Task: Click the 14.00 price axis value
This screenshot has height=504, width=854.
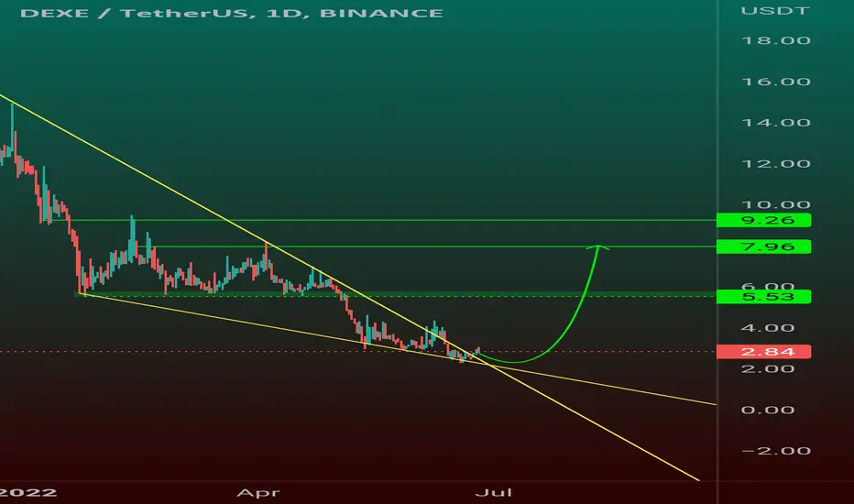Action: pyautogui.click(x=776, y=123)
